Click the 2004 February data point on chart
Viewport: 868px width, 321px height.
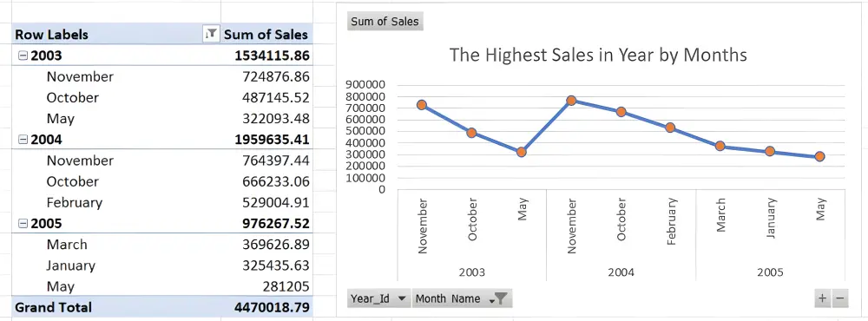(670, 128)
